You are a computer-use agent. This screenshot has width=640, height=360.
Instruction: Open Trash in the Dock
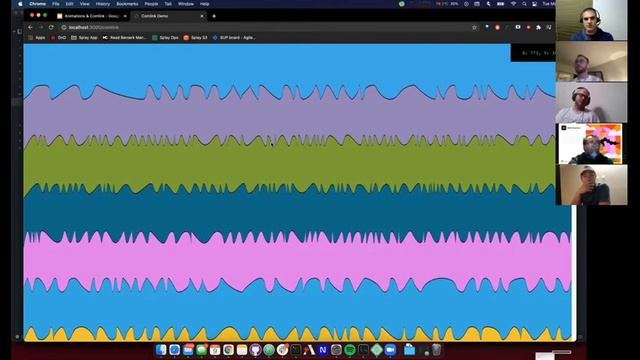pos(436,350)
